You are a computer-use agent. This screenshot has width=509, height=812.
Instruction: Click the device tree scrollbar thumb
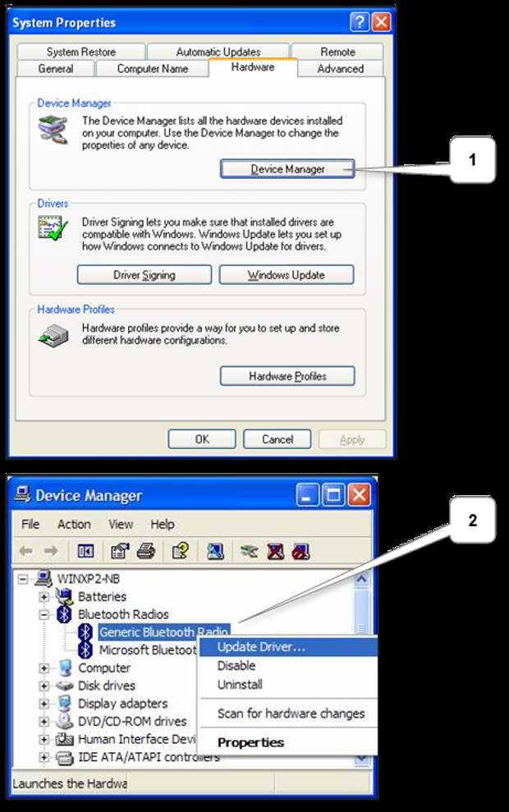361,611
